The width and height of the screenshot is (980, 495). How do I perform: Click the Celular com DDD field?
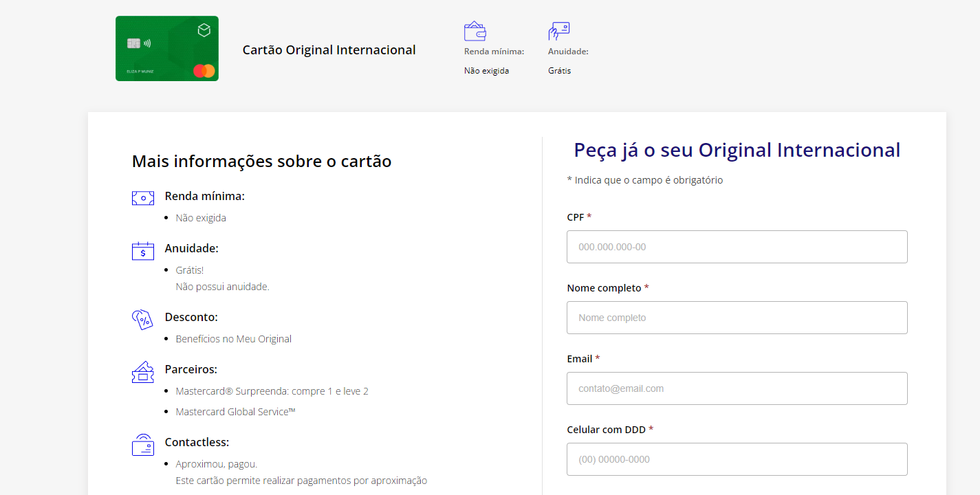pyautogui.click(x=737, y=459)
